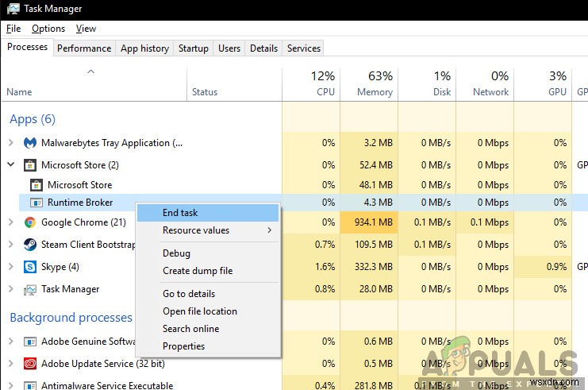Viewport: 588px width, 390px height.
Task: Click the child Microsoft Store process icon
Action: (36, 185)
